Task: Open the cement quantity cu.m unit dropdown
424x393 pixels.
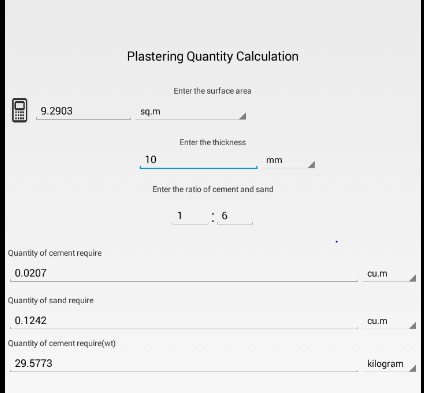Action: tap(389, 274)
